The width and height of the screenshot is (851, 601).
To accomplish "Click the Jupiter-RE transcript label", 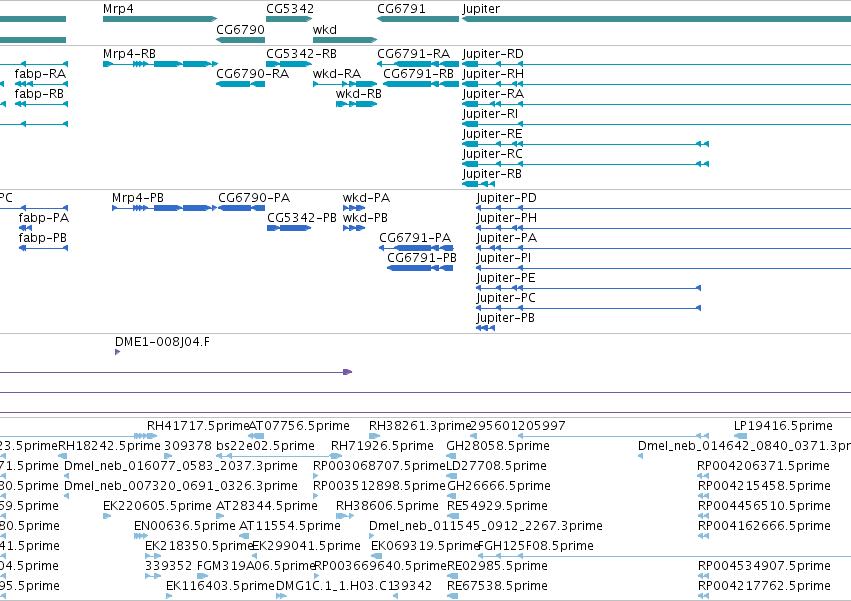I will pos(492,134).
